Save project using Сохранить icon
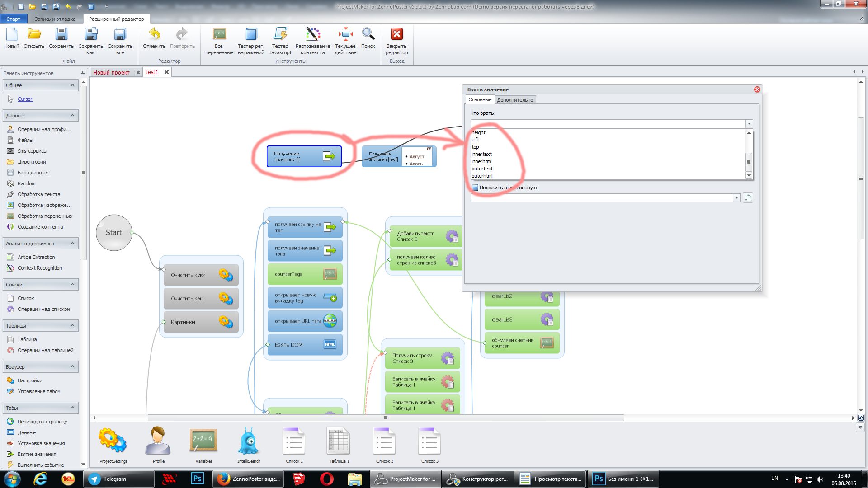 pos(61,38)
